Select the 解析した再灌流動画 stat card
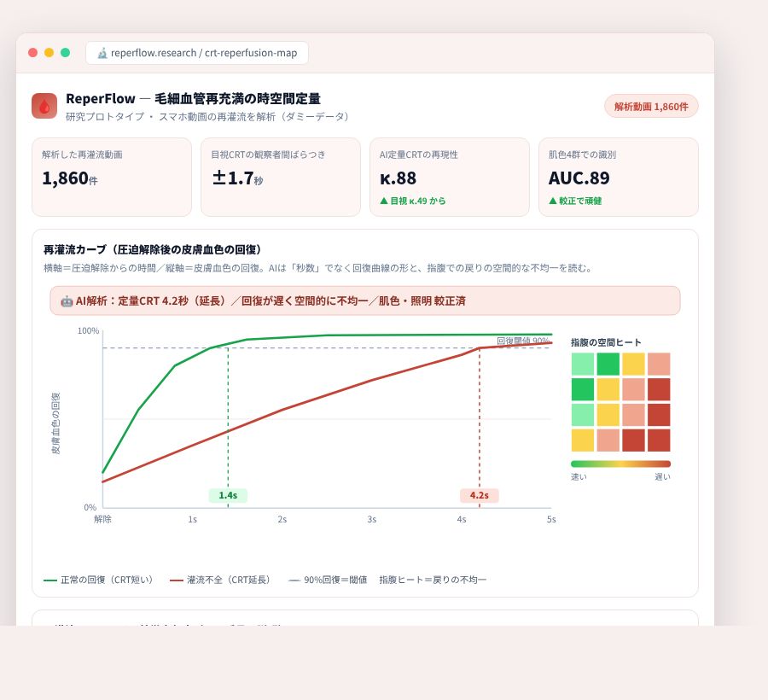 pos(112,177)
